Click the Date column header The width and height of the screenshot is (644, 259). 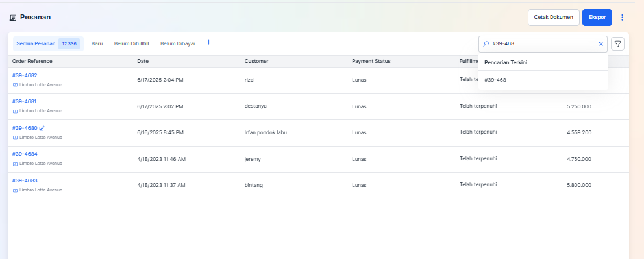143,61
